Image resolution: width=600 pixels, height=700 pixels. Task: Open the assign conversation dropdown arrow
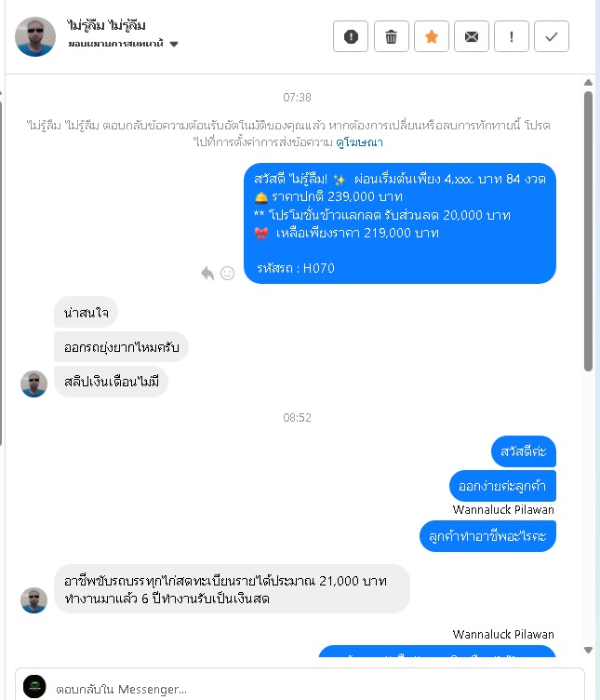click(x=174, y=44)
